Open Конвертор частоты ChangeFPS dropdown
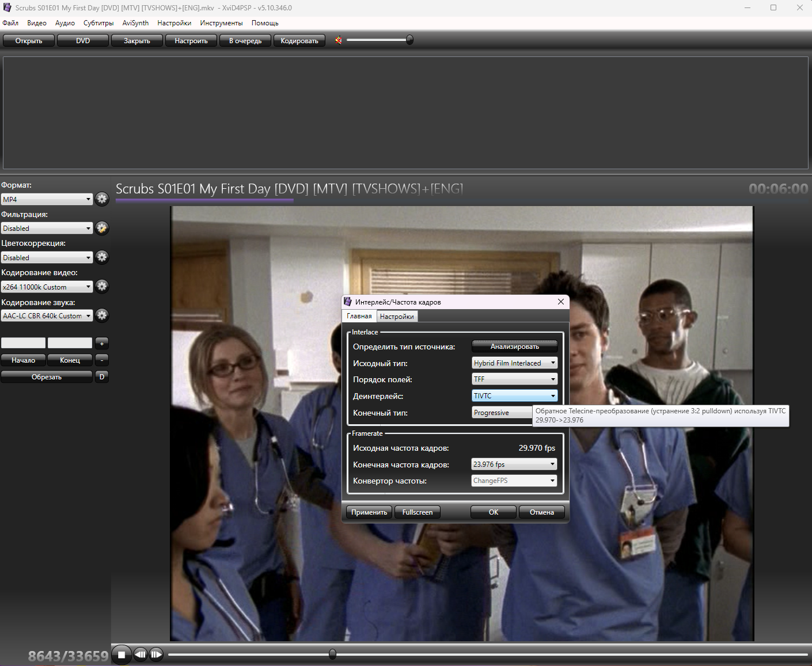This screenshot has width=812, height=666. click(514, 481)
